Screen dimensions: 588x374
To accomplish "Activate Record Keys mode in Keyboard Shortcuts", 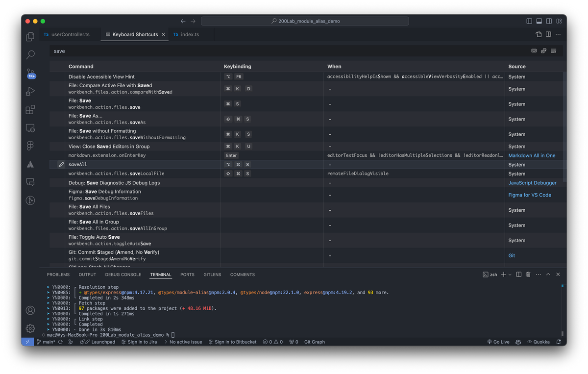I will click(x=534, y=50).
